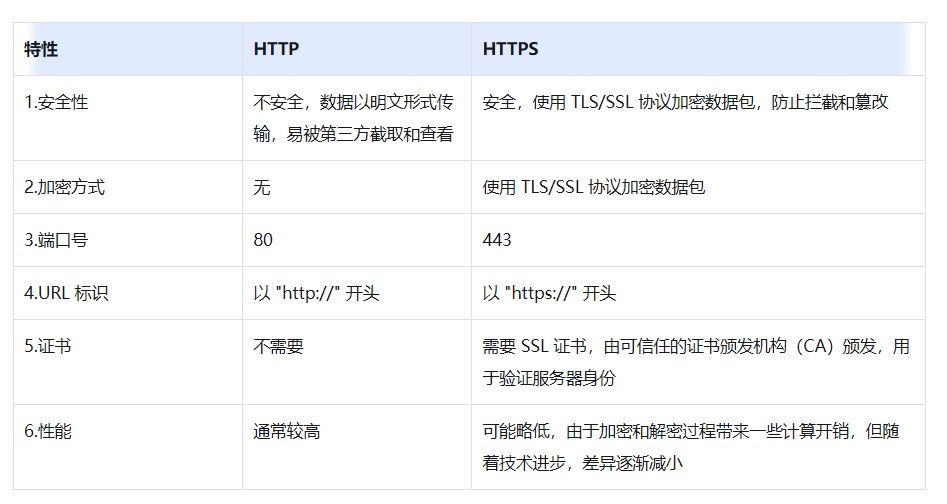This screenshot has height=504, width=947.
Task: Click the "特性" column header
Action: pos(41,49)
